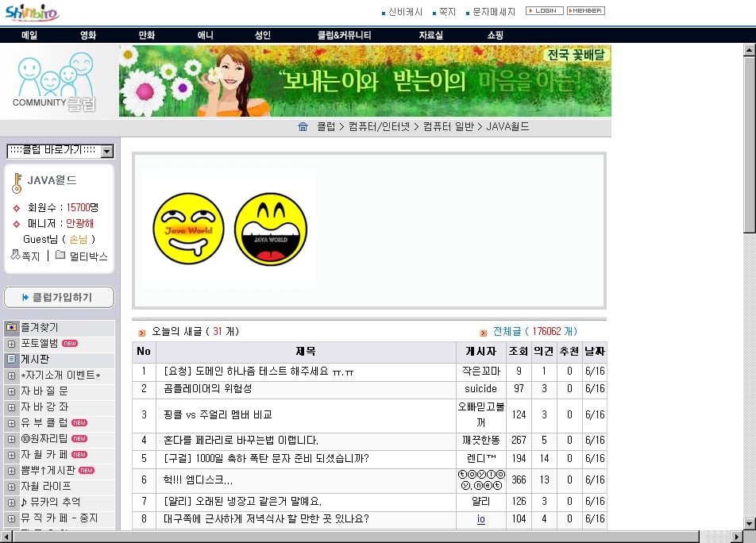This screenshot has width=756, height=543.
Task: Open the 전체글 ( 176062 개) link
Action: click(x=534, y=332)
